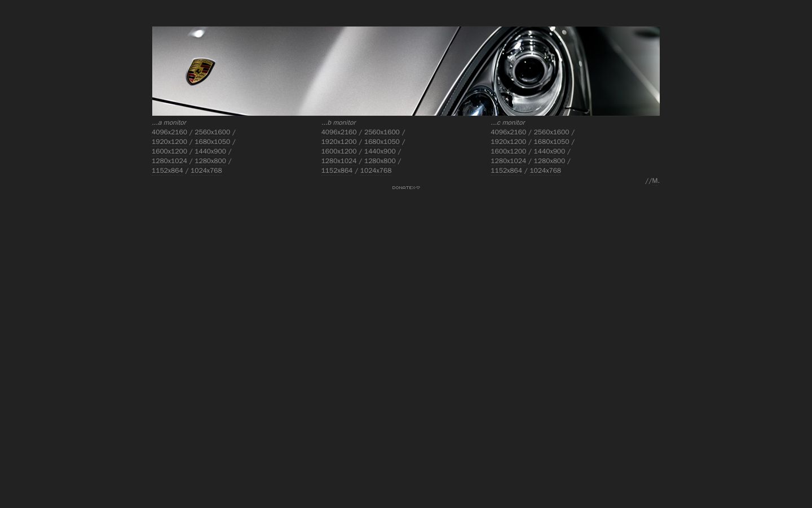Viewport: 812px width, 508px height.
Task: Click the '...a monitor' heading text
Action: click(x=169, y=122)
